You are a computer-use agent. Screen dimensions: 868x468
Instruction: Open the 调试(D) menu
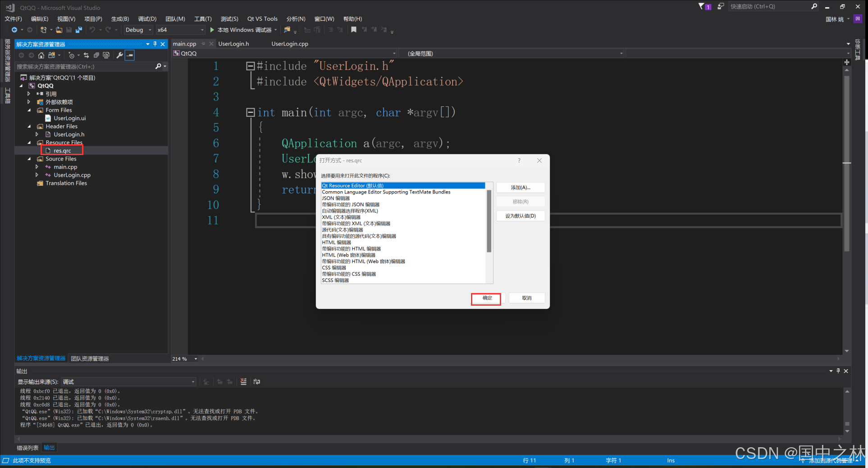point(147,19)
